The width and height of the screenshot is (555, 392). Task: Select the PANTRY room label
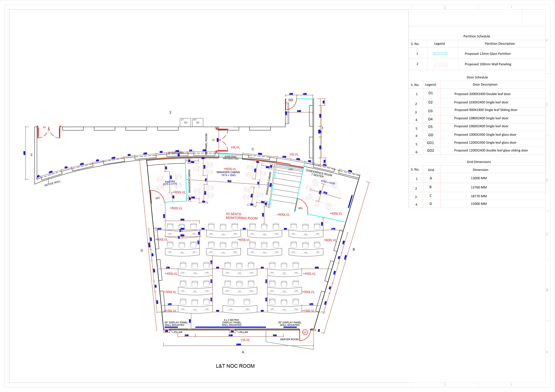pos(170,182)
